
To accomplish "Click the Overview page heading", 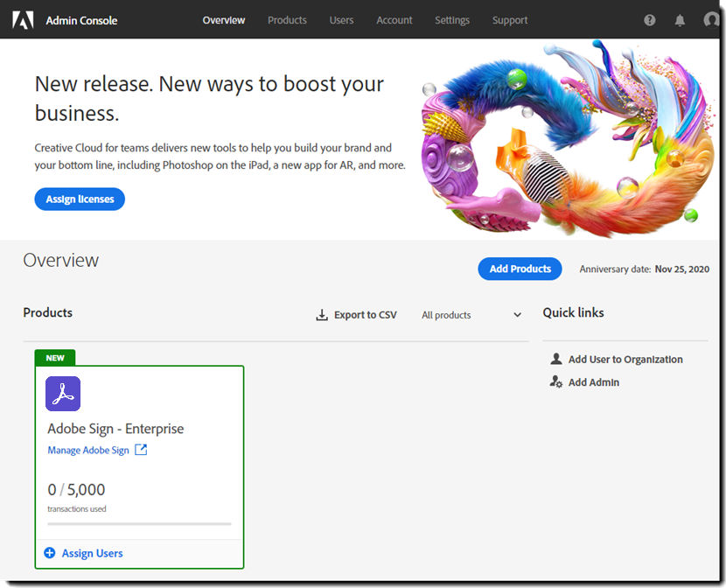I will tap(61, 260).
